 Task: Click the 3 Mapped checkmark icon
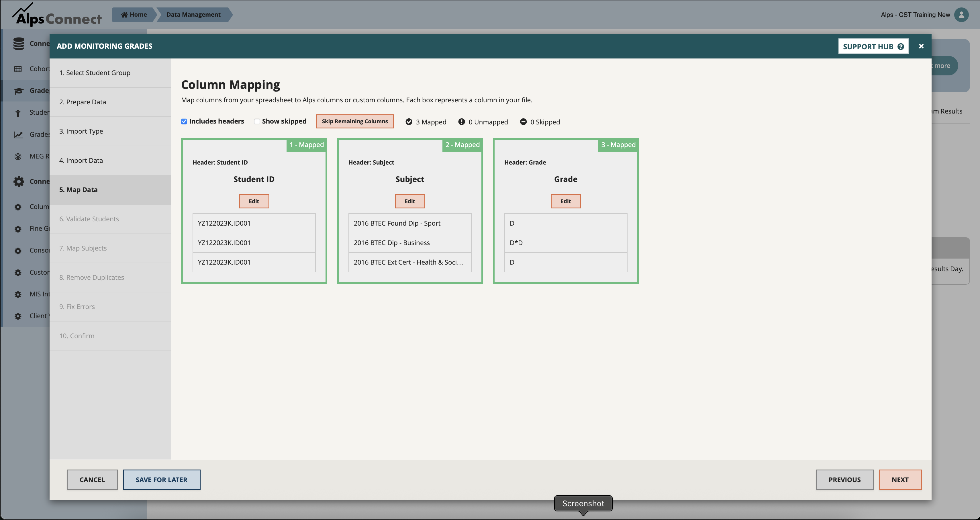click(x=409, y=122)
